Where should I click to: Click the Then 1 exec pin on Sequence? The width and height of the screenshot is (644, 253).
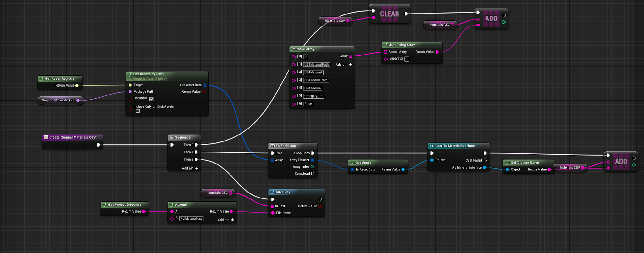[x=196, y=152]
